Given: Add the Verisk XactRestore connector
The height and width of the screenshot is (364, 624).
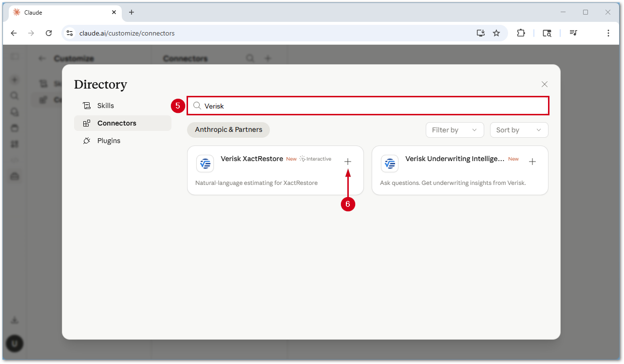Looking at the screenshot, I should (x=348, y=162).
